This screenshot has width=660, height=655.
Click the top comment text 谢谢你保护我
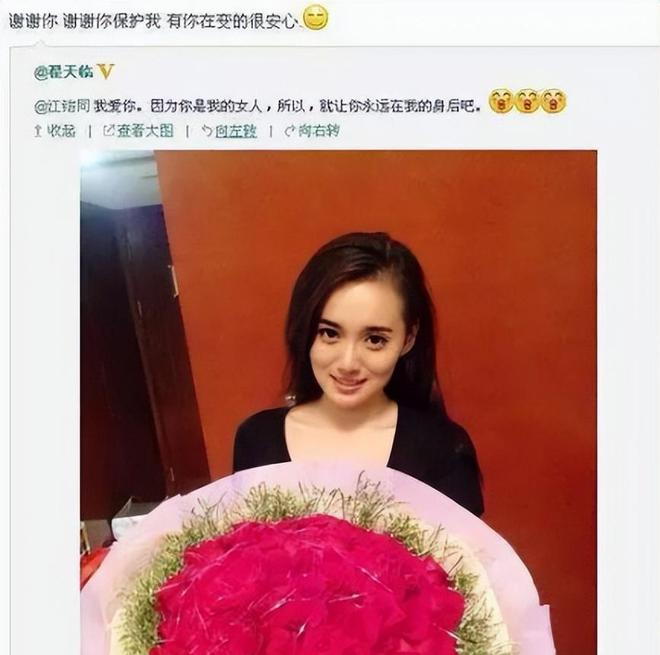pos(112,21)
